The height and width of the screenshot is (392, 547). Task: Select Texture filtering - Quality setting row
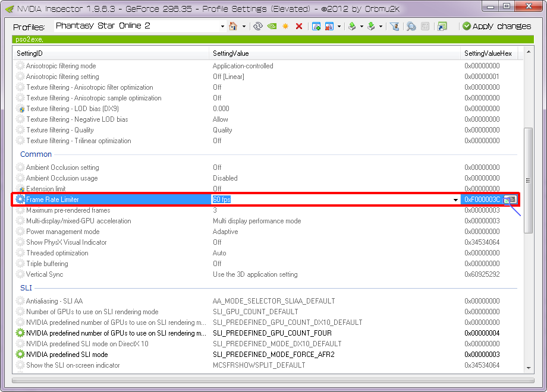[x=267, y=130]
